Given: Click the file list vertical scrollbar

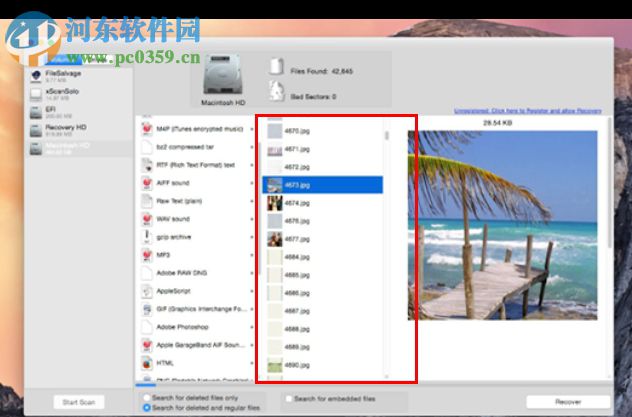Looking at the screenshot, I should pyautogui.click(x=387, y=135).
